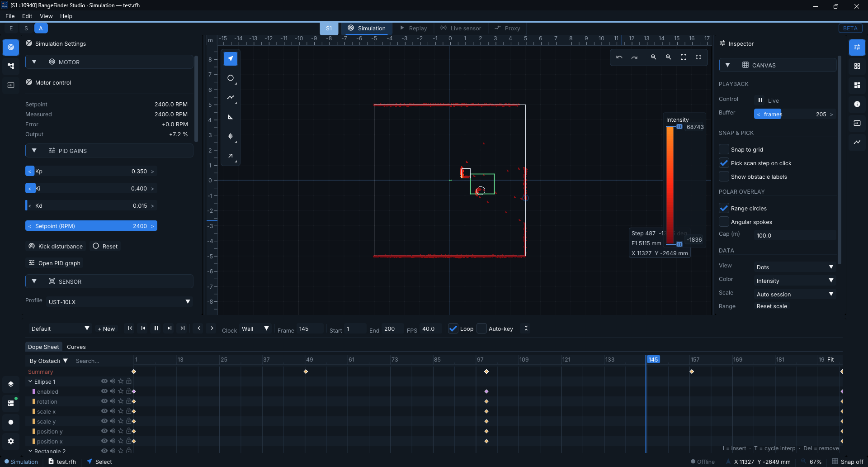Open the inspector sliders icon in right sidebar

pos(857,47)
